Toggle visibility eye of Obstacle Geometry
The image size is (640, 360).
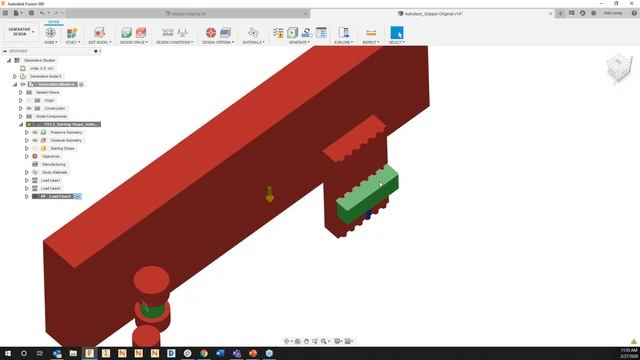[x=35, y=140]
